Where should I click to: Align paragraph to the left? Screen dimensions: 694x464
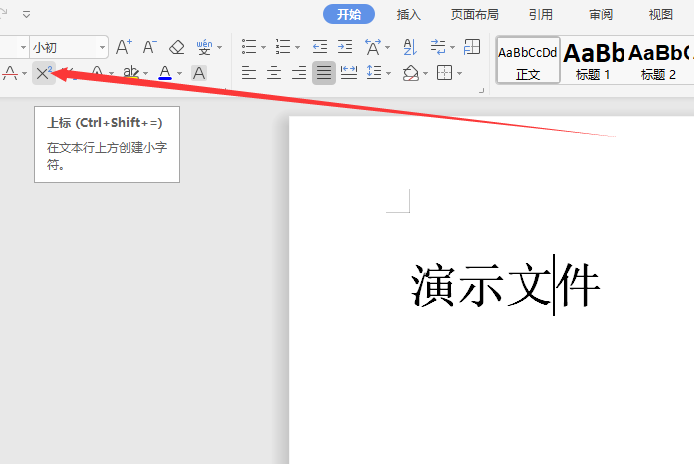coord(249,72)
